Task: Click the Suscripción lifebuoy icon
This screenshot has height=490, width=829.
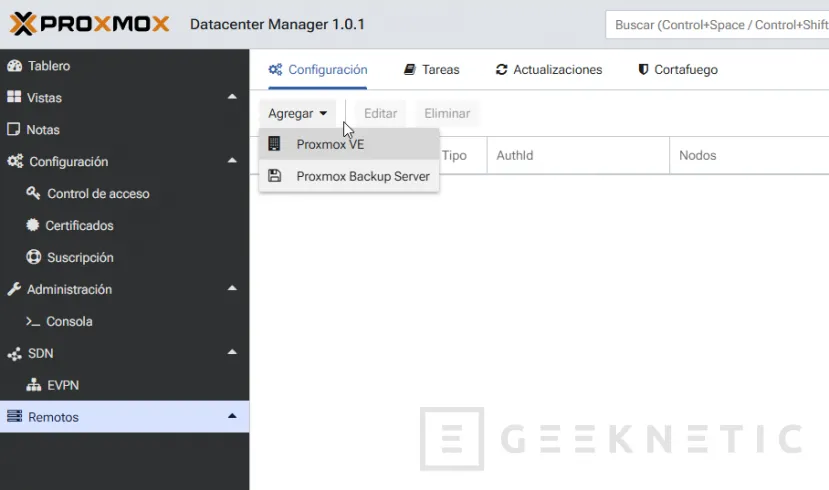Action: coord(33,257)
